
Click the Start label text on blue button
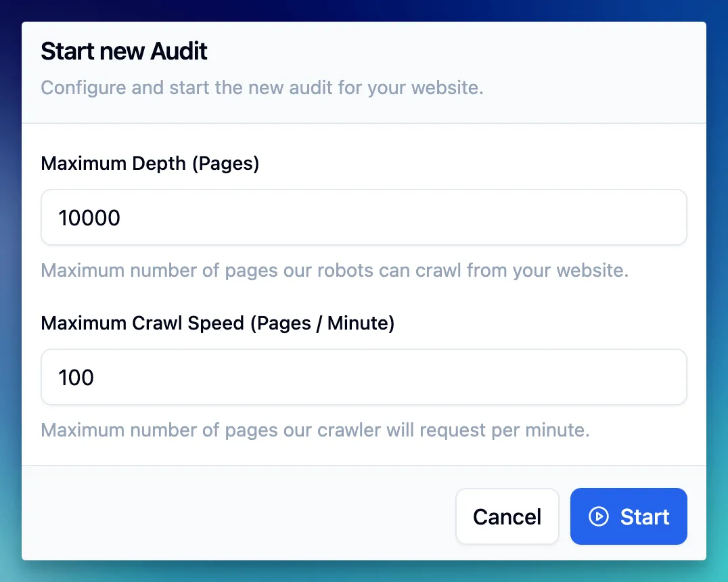(644, 516)
